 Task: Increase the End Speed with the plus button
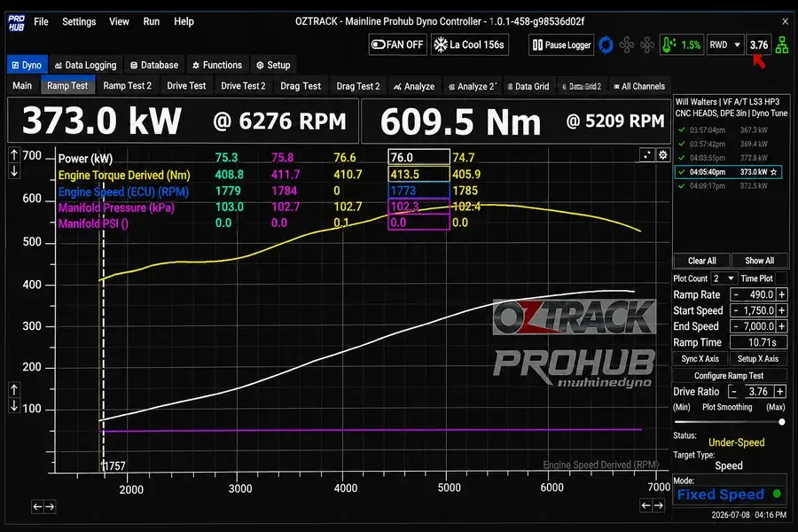[x=782, y=326]
